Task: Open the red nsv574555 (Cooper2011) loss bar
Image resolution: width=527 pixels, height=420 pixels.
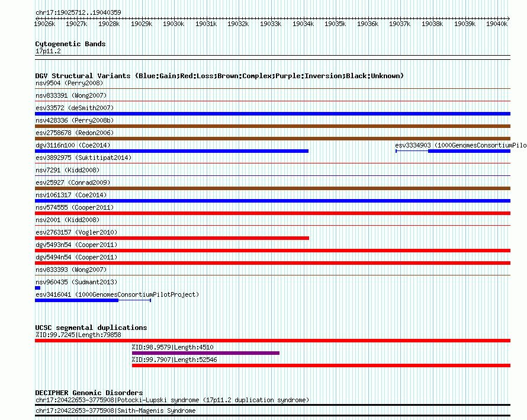Action: tap(272, 213)
